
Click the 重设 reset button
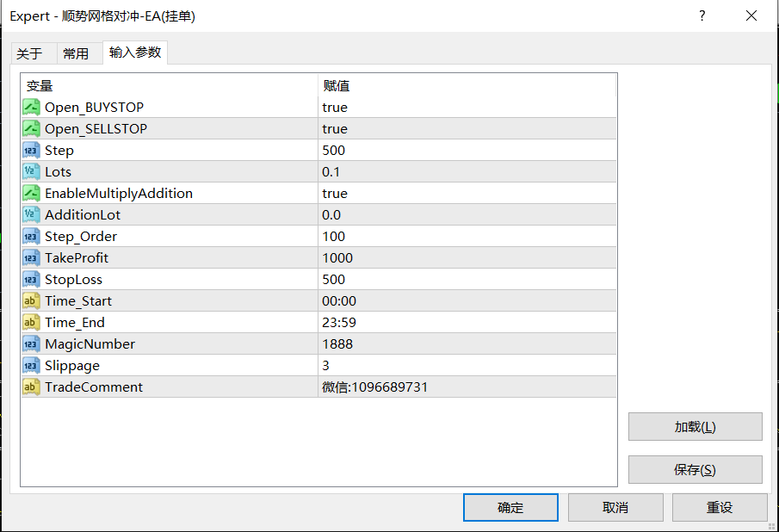[720, 508]
